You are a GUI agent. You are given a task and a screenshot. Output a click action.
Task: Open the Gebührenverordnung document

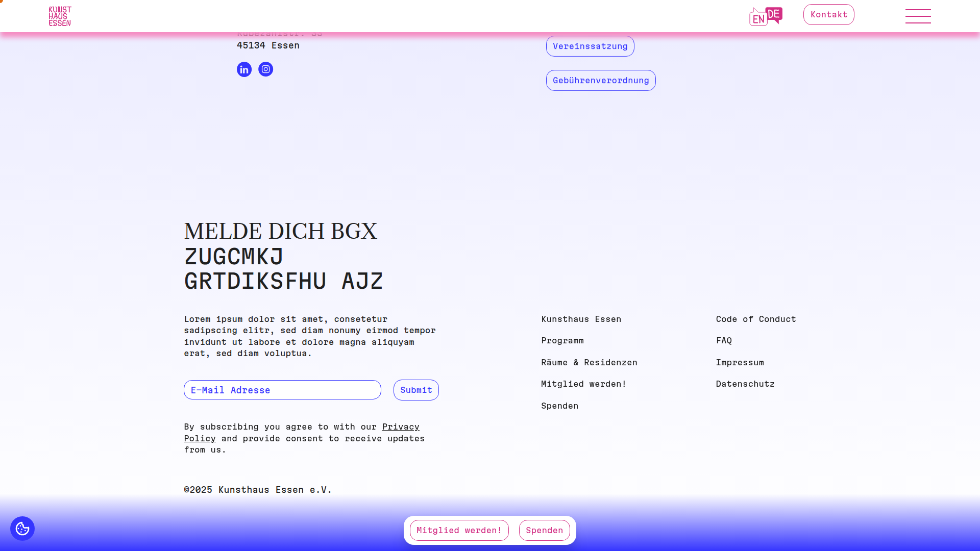[x=601, y=80]
